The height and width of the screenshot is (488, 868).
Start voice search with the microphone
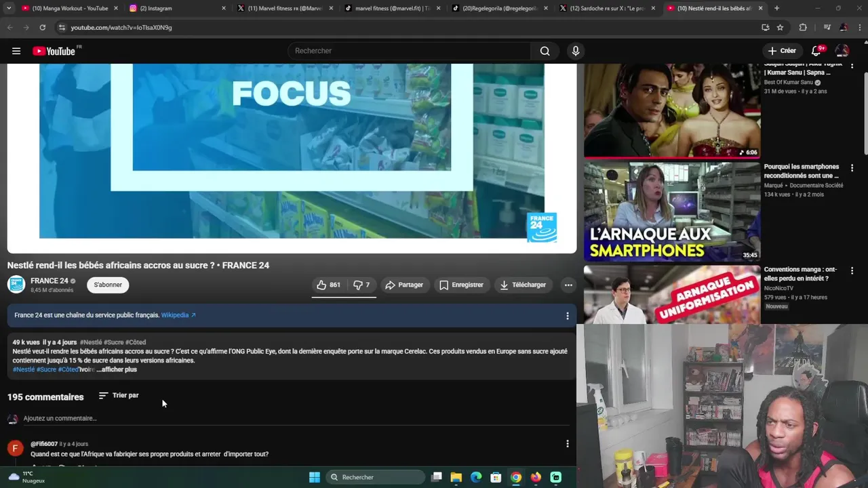click(x=576, y=51)
